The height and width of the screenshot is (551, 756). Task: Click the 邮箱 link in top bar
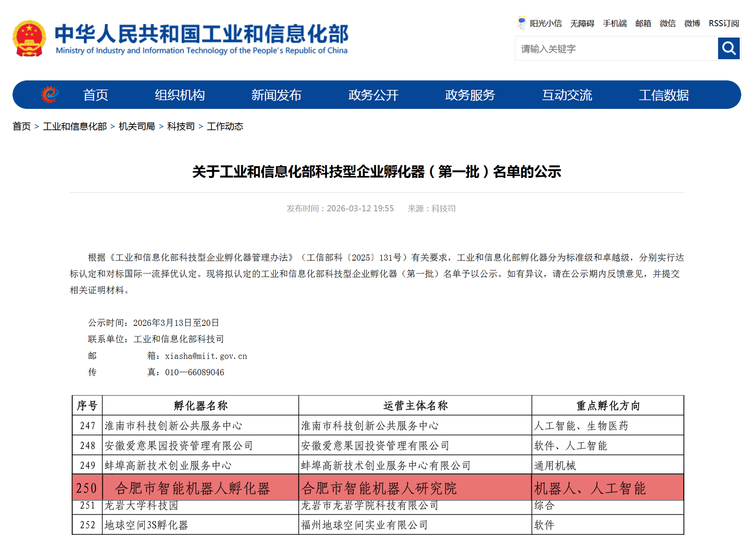tap(643, 24)
